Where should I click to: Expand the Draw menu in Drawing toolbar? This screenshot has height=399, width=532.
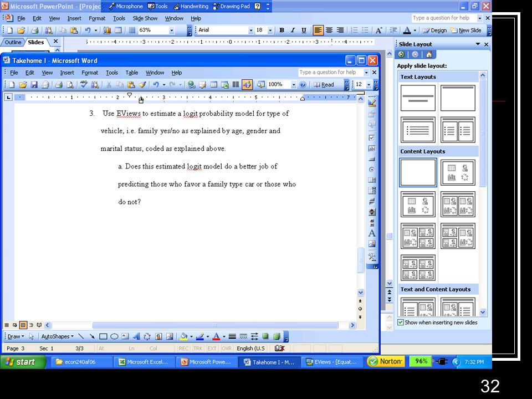pyautogui.click(x=16, y=336)
